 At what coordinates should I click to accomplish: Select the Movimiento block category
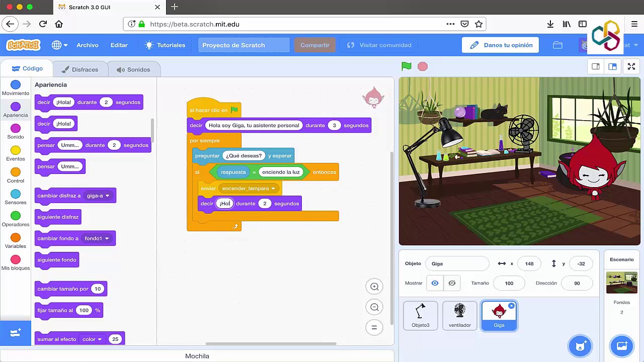16,88
